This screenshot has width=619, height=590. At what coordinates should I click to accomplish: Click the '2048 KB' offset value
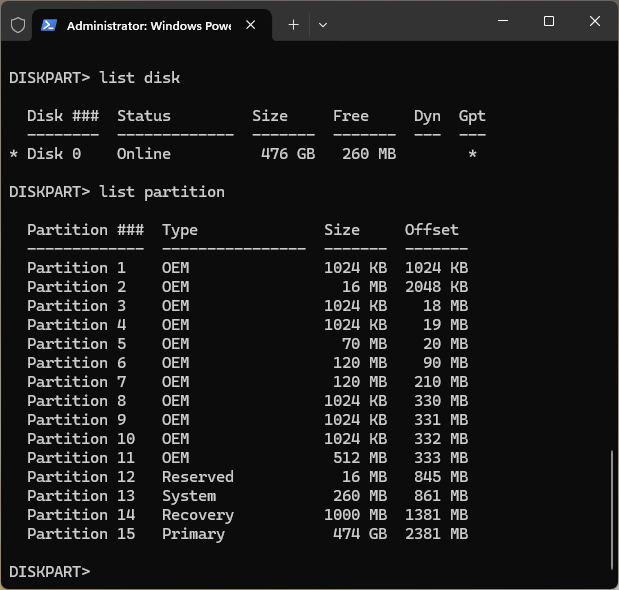click(x=436, y=287)
